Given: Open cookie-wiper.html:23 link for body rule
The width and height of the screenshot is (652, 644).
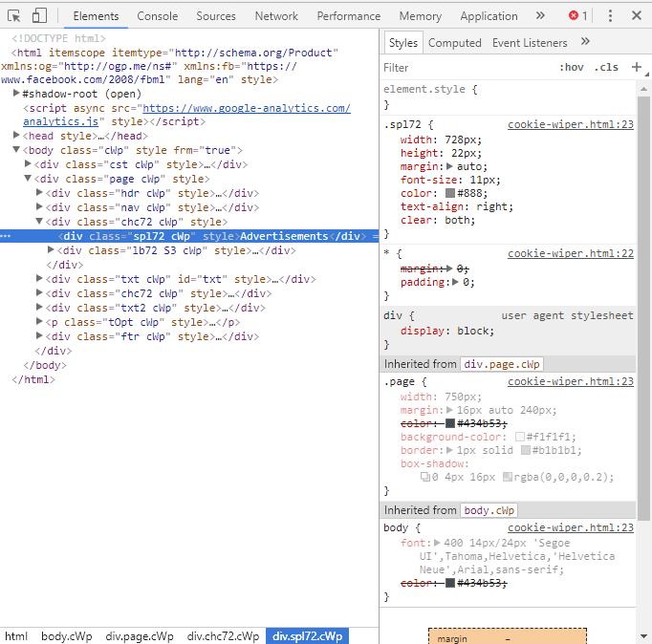Looking at the screenshot, I should coord(571,527).
